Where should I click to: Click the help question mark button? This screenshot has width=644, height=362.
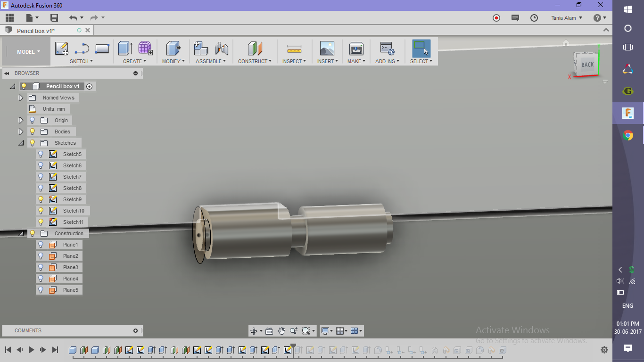click(x=597, y=18)
